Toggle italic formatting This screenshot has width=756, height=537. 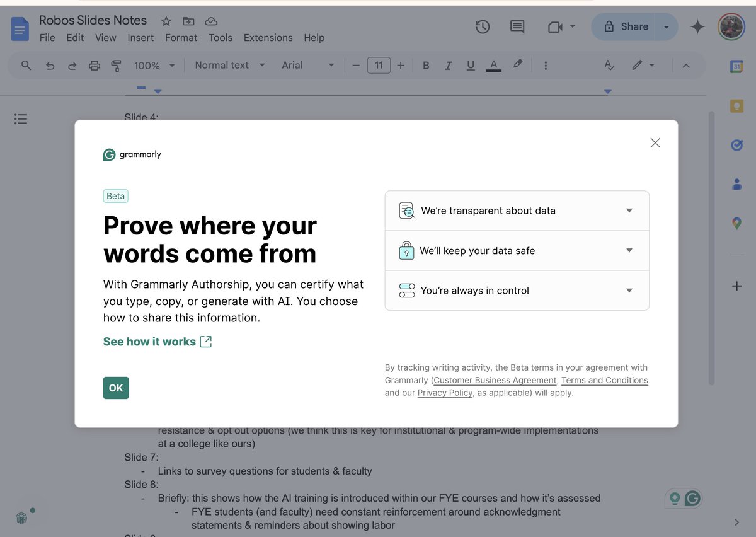coord(449,65)
